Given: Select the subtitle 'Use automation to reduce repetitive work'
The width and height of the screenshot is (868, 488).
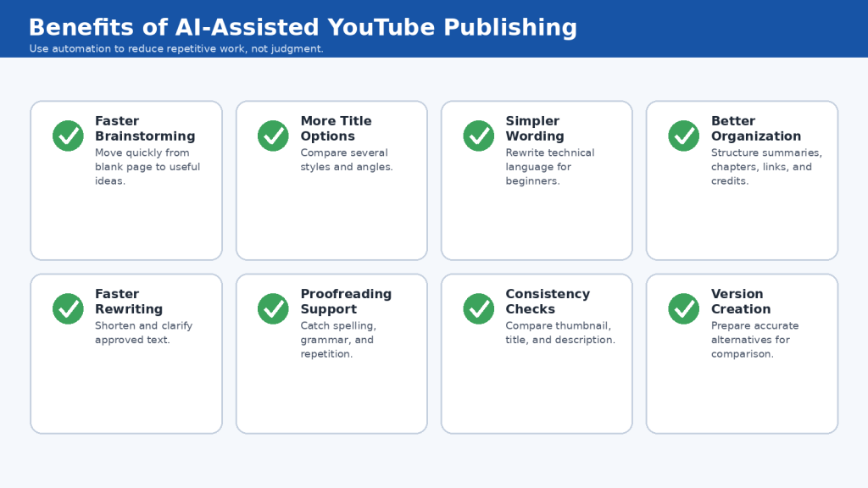Looking at the screenshot, I should [136, 48].
